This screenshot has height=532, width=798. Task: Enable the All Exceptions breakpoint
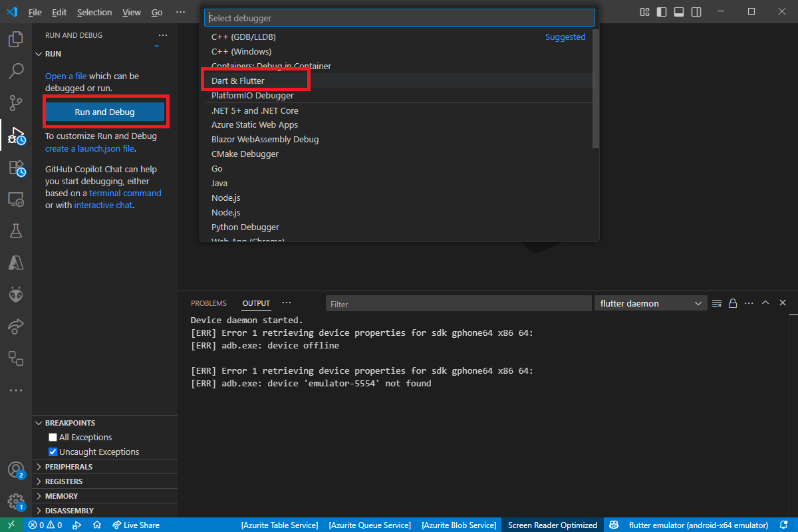(52, 437)
